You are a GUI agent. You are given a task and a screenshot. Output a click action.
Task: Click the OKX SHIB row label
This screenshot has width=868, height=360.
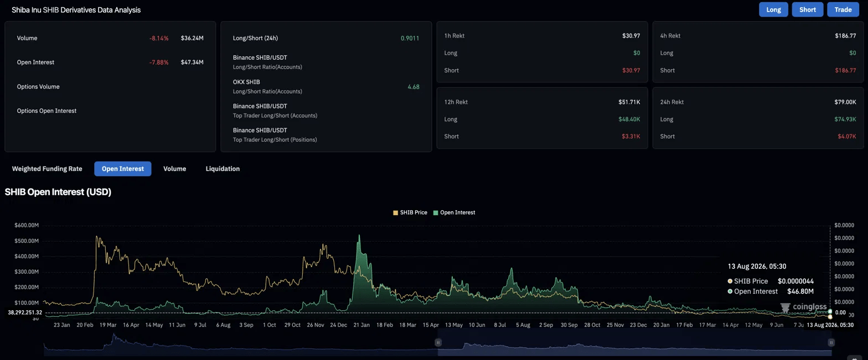(246, 82)
